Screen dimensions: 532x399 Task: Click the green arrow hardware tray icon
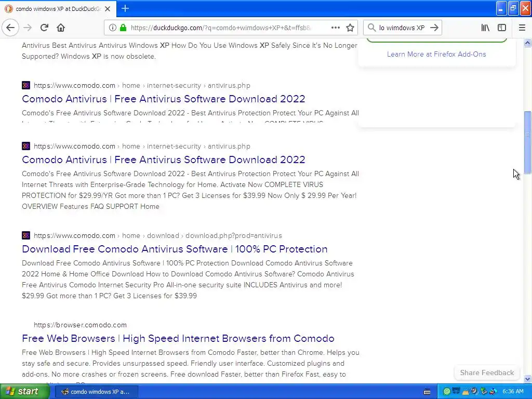point(484,392)
